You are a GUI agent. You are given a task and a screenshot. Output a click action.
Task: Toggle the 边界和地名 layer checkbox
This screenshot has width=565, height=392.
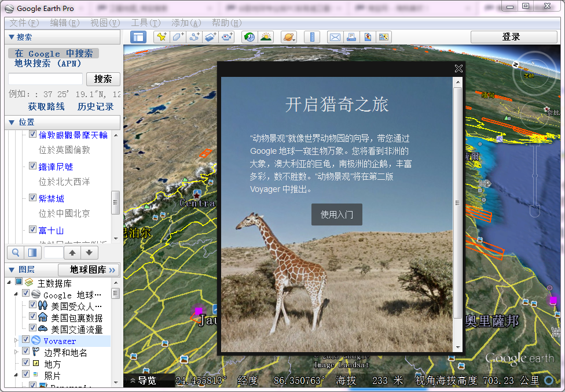[25, 351]
